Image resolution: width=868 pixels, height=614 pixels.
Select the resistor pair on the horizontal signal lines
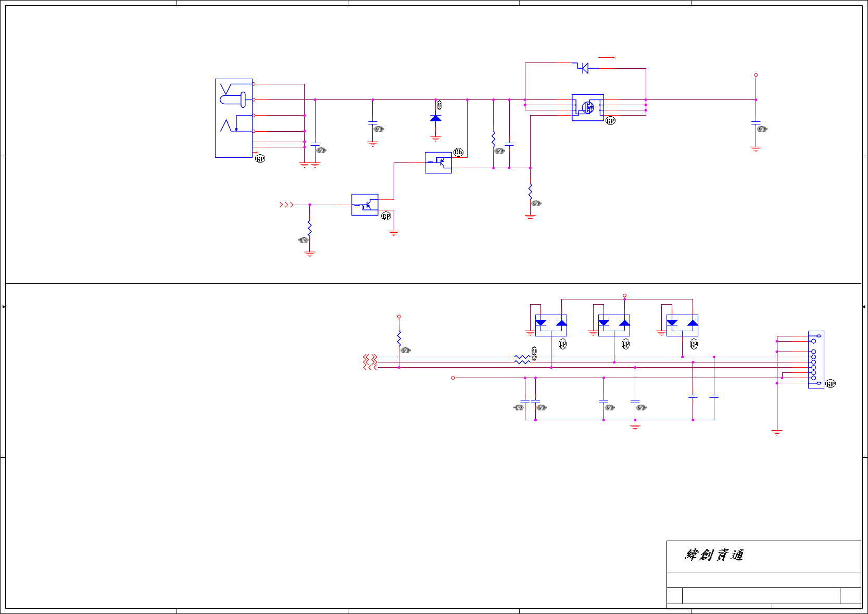522,359
